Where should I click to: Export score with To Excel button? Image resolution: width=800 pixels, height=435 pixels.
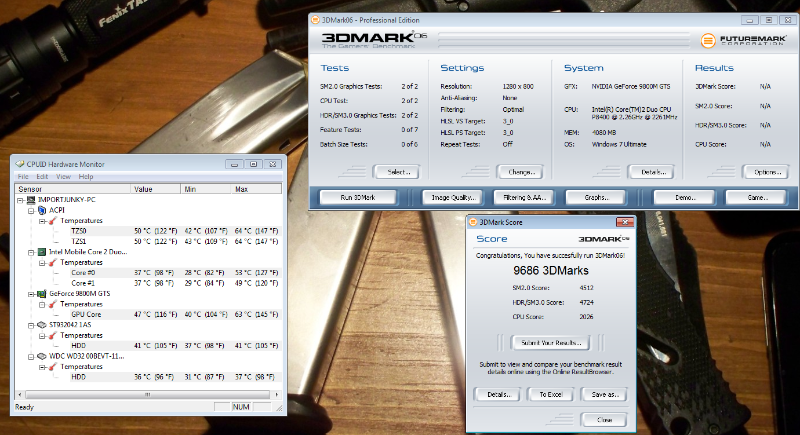551,394
